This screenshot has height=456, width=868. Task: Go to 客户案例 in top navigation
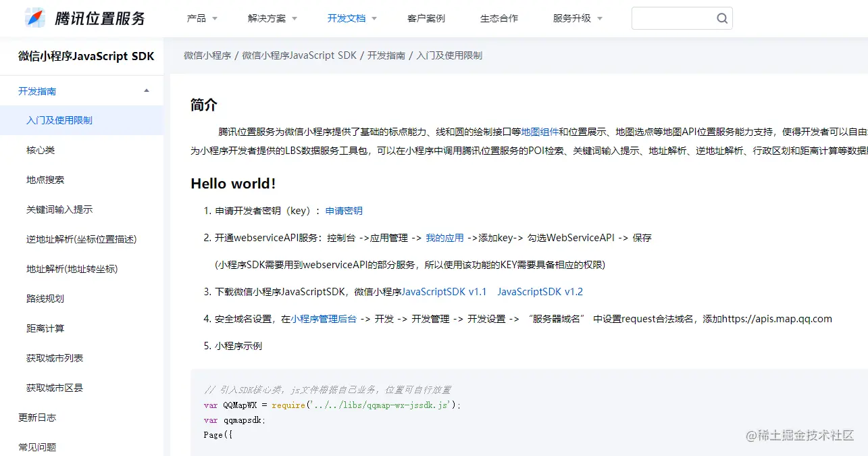tap(426, 18)
